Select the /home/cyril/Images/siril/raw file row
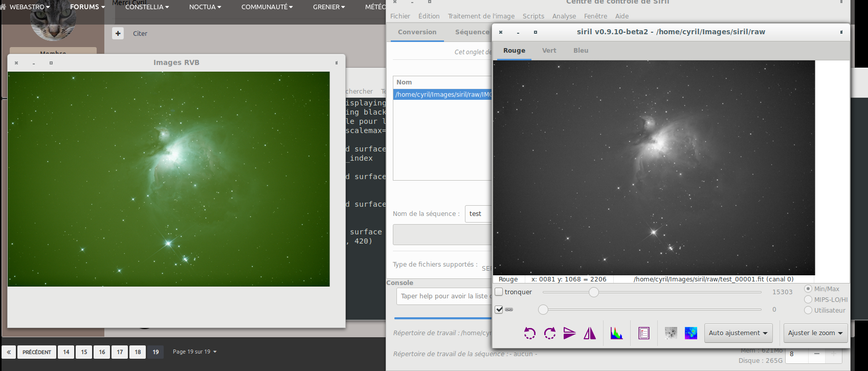The height and width of the screenshot is (371, 868). (x=442, y=95)
